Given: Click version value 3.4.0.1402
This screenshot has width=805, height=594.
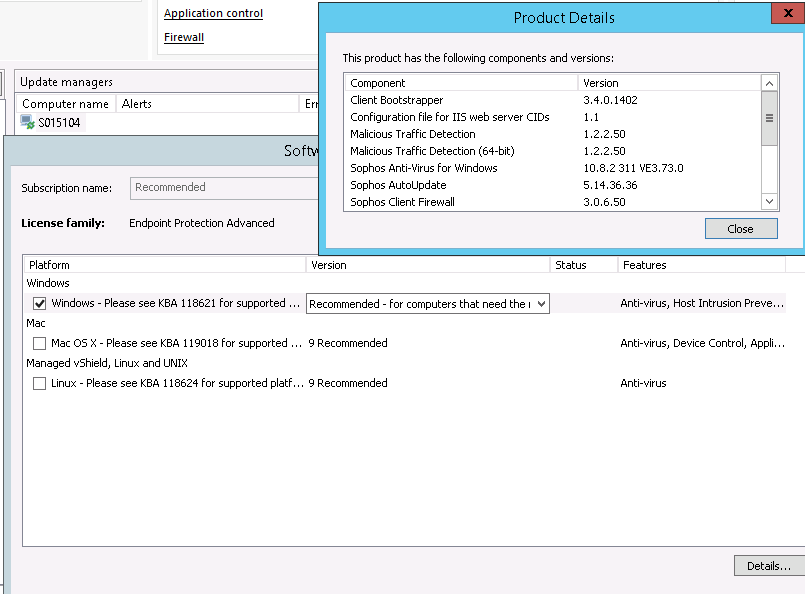Looking at the screenshot, I should click(x=610, y=100).
